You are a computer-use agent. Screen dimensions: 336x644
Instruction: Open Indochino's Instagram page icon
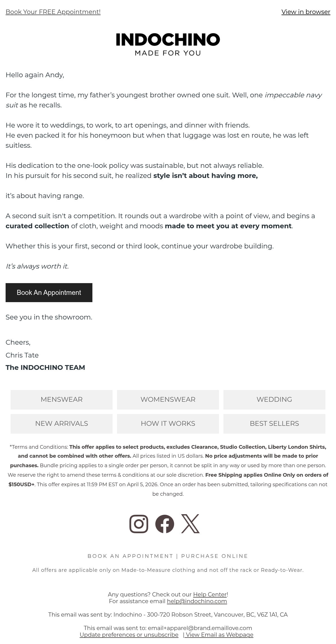point(139,524)
